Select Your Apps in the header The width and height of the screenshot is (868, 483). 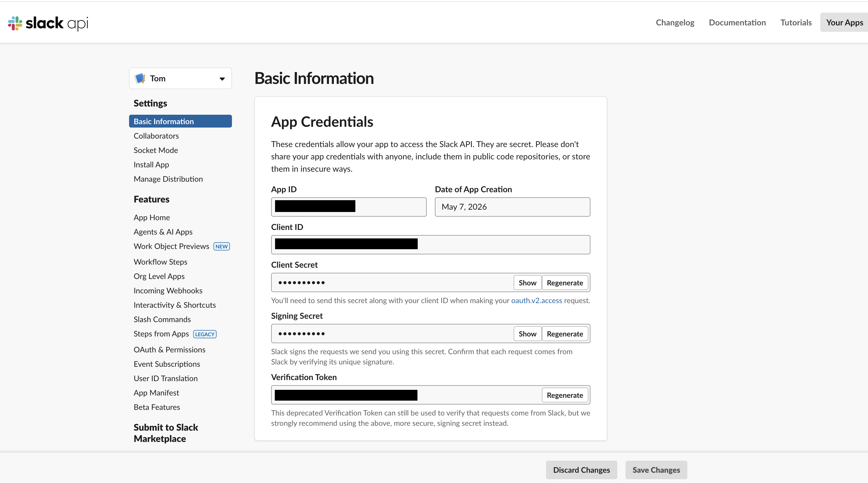coord(844,22)
